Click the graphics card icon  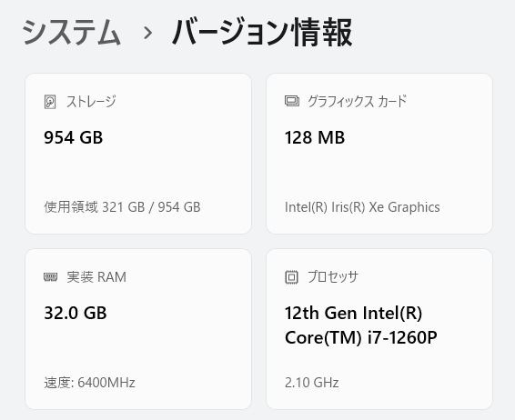coord(292,101)
